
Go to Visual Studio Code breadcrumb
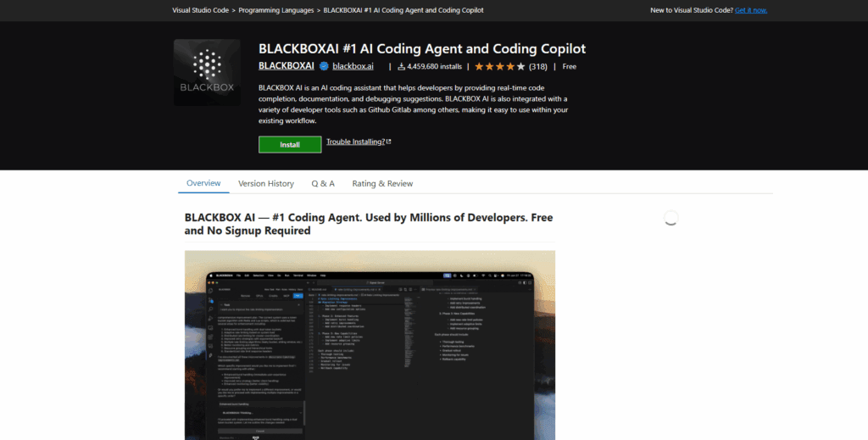coord(200,10)
